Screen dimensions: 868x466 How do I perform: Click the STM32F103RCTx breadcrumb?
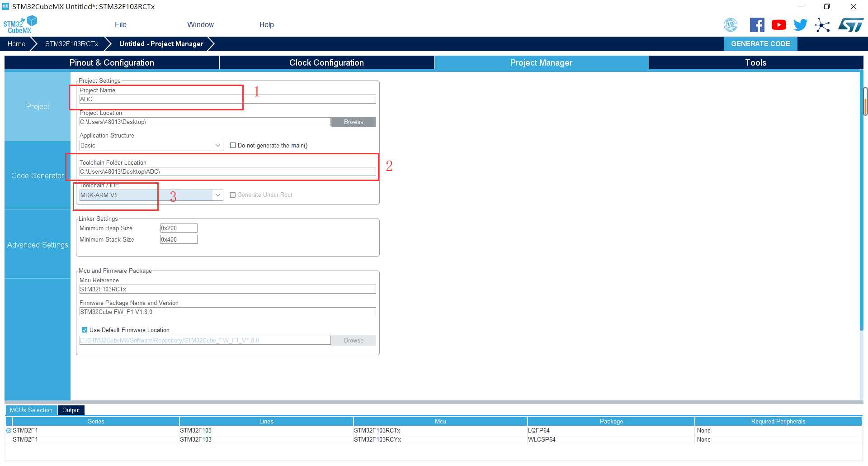pos(71,44)
